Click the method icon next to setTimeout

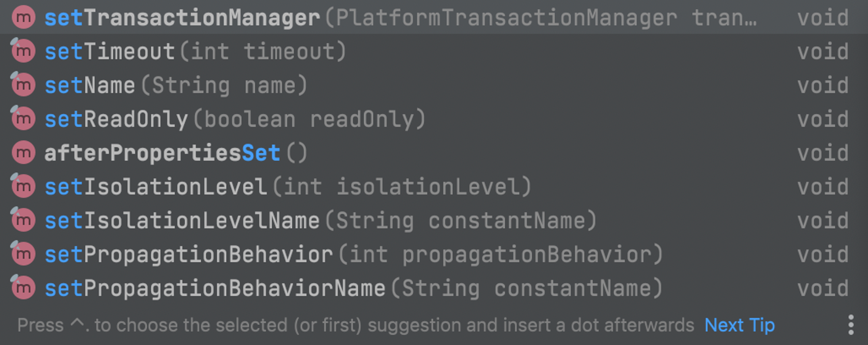tap(23, 51)
